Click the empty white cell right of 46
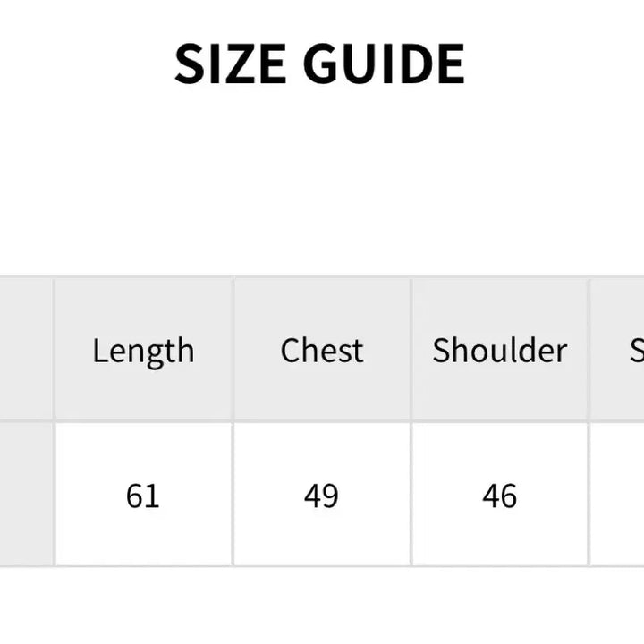 tap(618, 495)
